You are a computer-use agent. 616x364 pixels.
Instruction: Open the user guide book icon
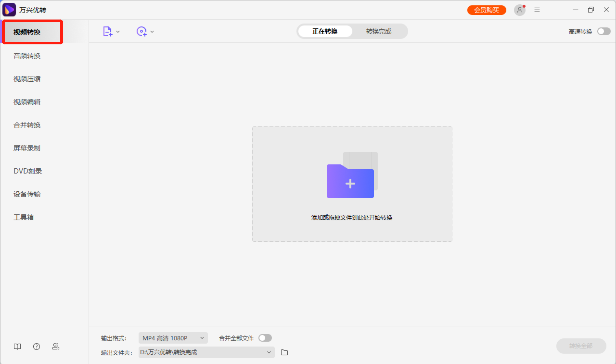coord(17,346)
